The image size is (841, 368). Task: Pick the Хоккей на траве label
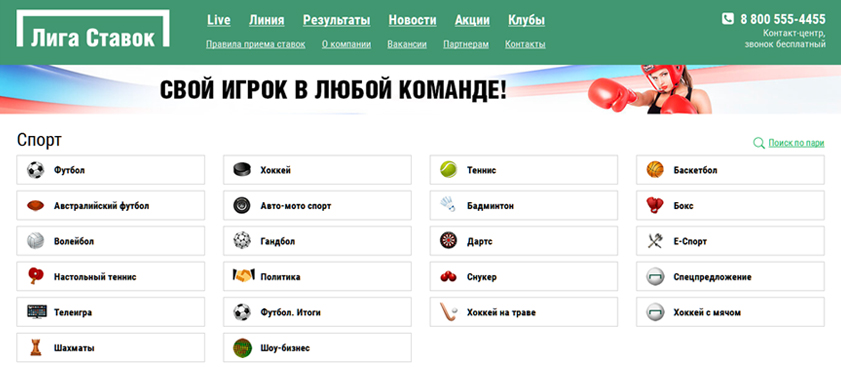pos(501,313)
